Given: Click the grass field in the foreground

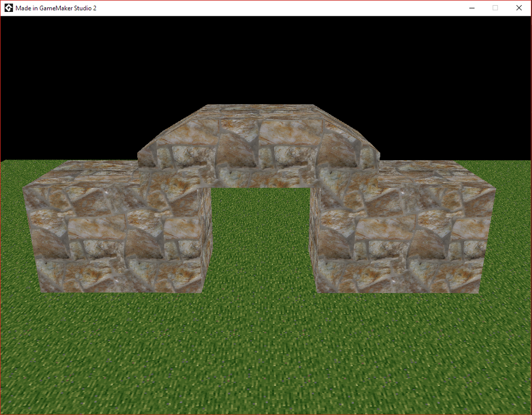Looking at the screenshot, I should [261, 352].
